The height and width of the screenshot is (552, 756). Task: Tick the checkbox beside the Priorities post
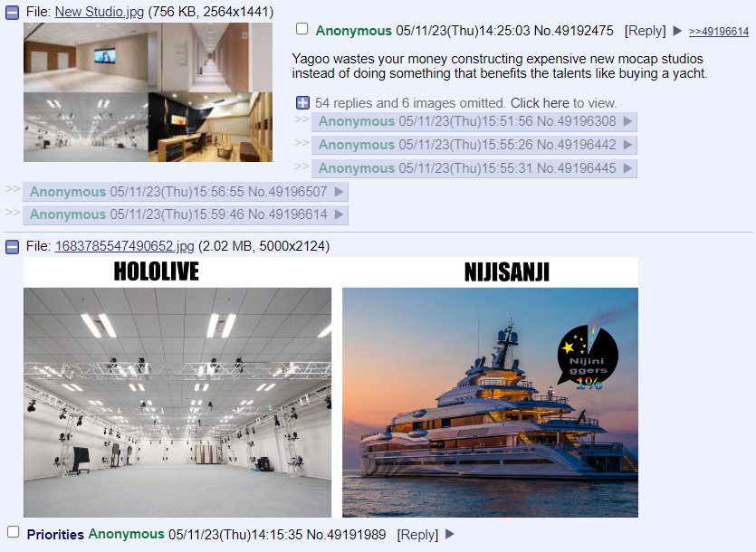[x=14, y=532]
